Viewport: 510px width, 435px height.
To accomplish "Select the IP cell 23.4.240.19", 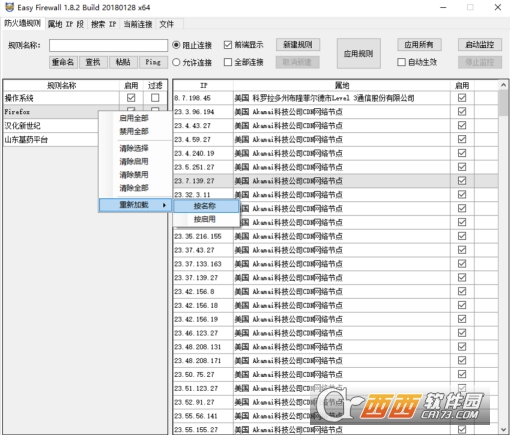I will [x=203, y=153].
